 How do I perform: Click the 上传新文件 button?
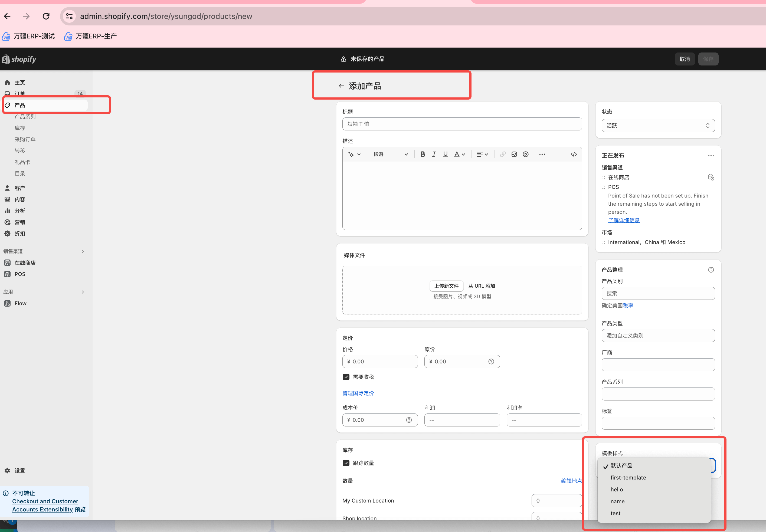click(x=446, y=286)
